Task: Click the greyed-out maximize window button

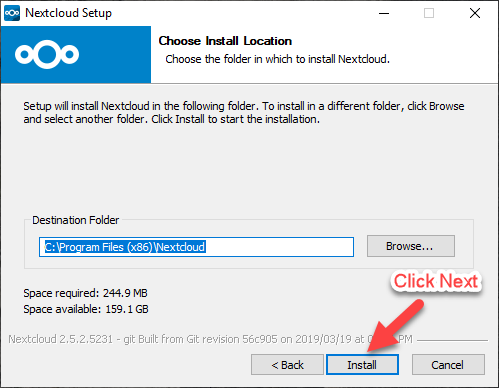Action: pyautogui.click(x=429, y=13)
